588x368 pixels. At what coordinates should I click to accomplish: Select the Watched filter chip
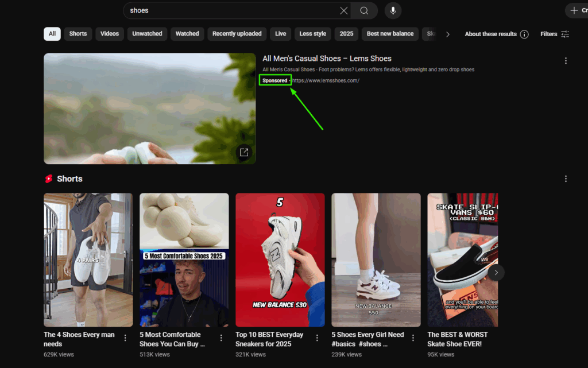point(187,34)
